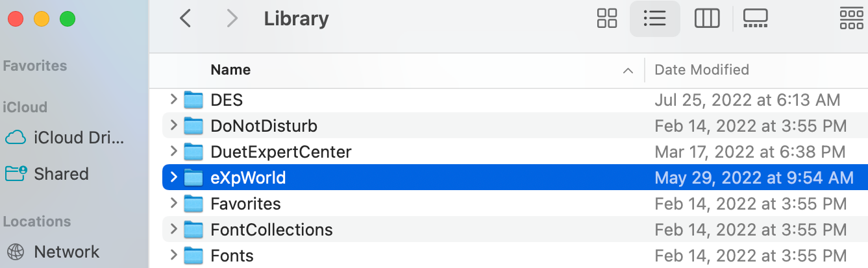Switch to gallery view

tap(756, 19)
